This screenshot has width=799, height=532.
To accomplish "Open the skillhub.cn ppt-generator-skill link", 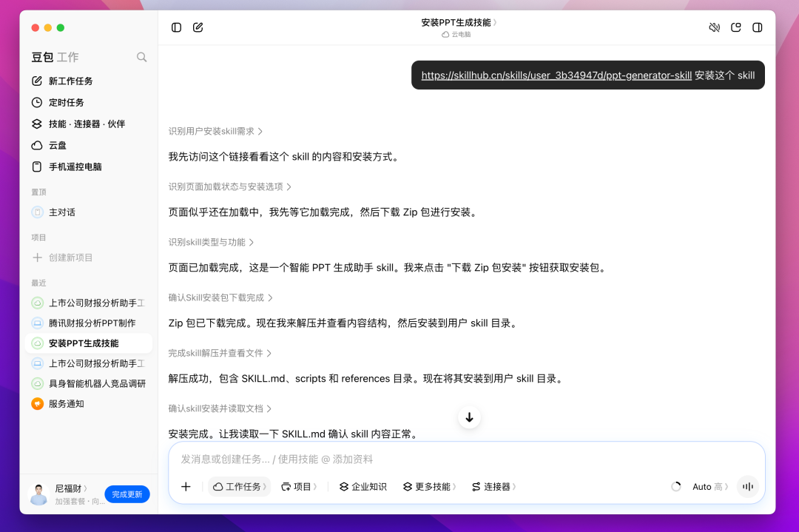I will pos(556,75).
